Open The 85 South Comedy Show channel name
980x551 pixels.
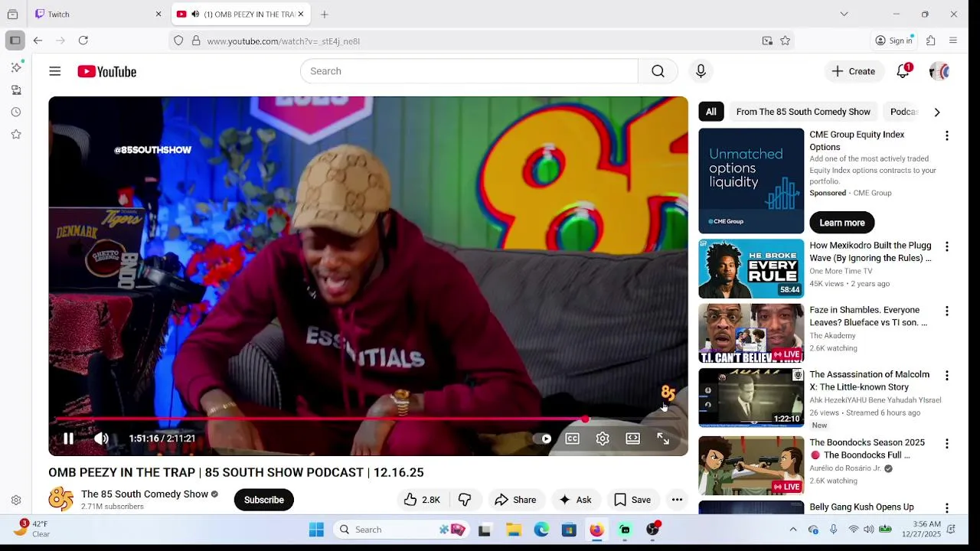145,494
